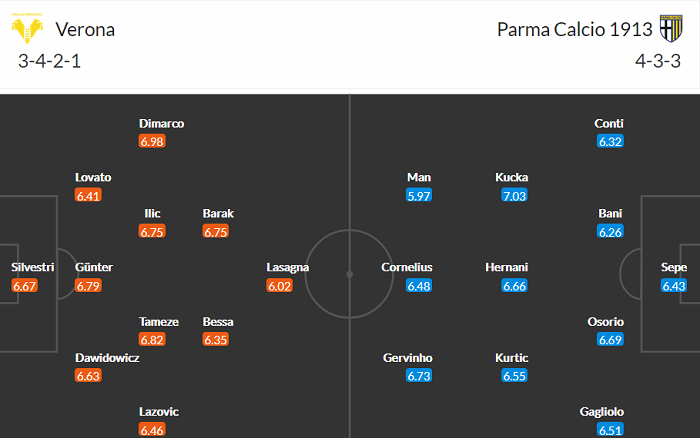Select goalkeeper Sepe
Image resolution: width=700 pixels, height=438 pixels.
click(x=674, y=267)
